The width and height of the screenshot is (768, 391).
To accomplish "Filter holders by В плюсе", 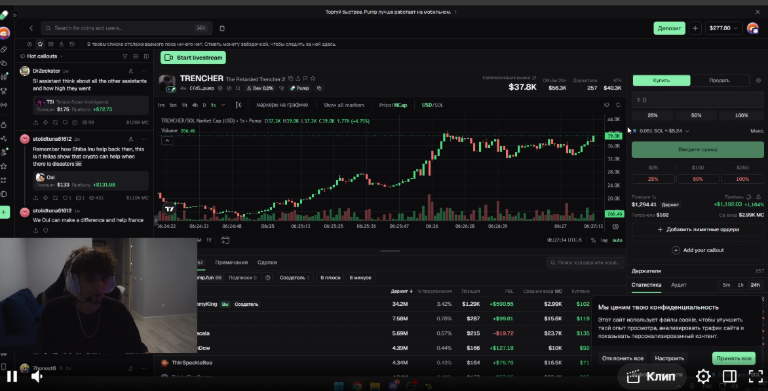I will point(330,277).
